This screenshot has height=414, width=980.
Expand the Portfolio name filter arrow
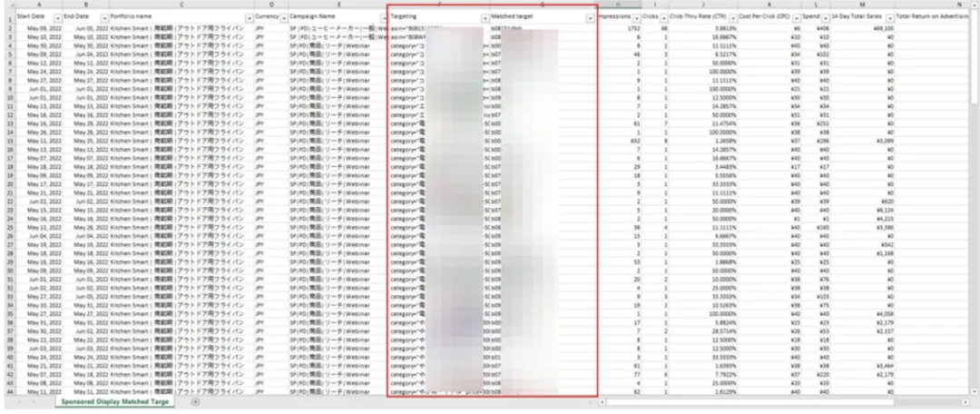[x=248, y=17]
